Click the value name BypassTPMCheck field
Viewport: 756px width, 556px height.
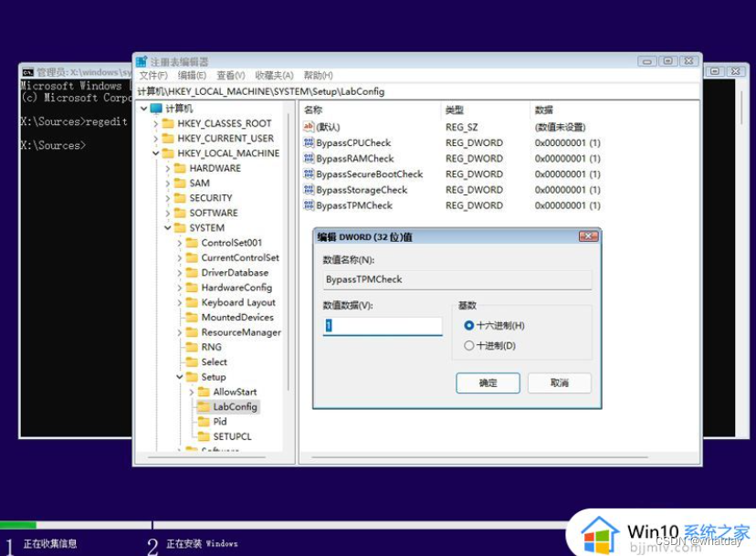point(457,279)
